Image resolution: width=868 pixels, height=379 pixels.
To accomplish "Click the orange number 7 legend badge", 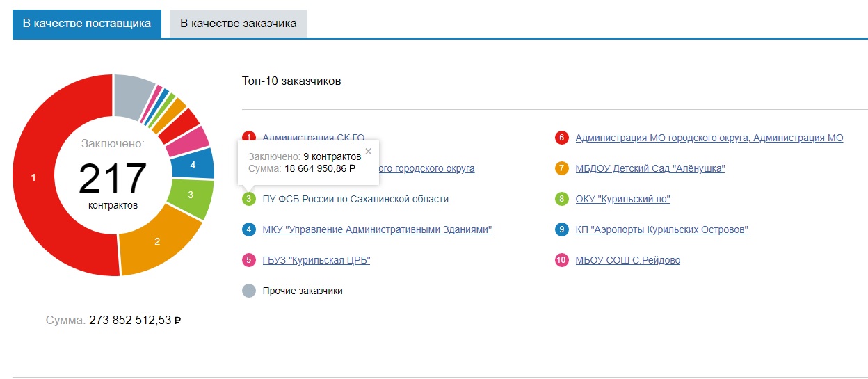I will tap(562, 168).
